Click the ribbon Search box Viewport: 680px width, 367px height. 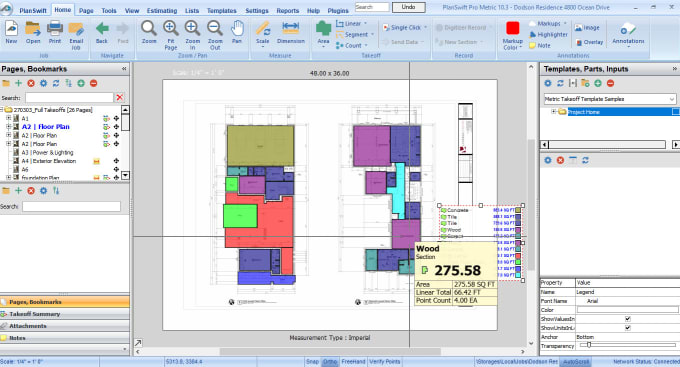(x=372, y=7)
